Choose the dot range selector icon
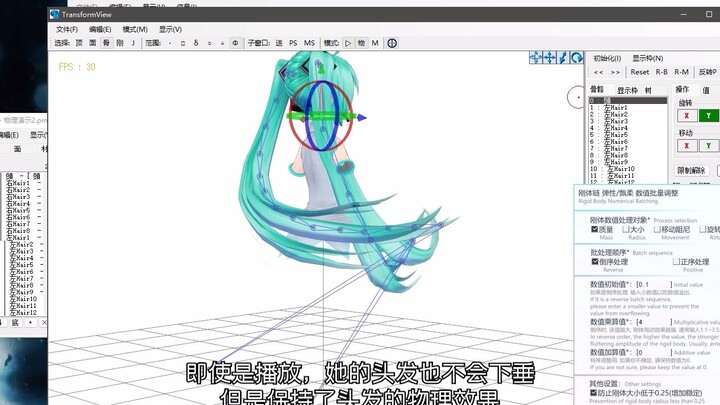This screenshot has width=720, height=405. pyautogui.click(x=170, y=43)
